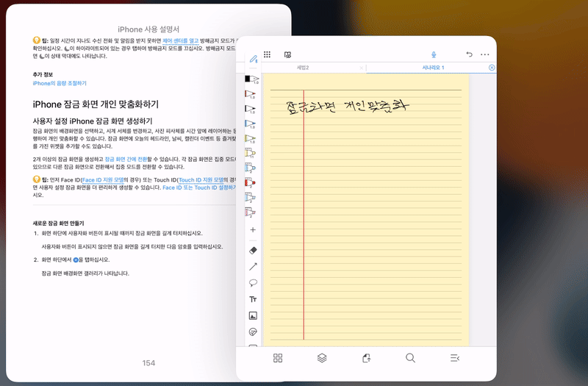Open the sticker tool
588x386 pixels.
(x=253, y=332)
